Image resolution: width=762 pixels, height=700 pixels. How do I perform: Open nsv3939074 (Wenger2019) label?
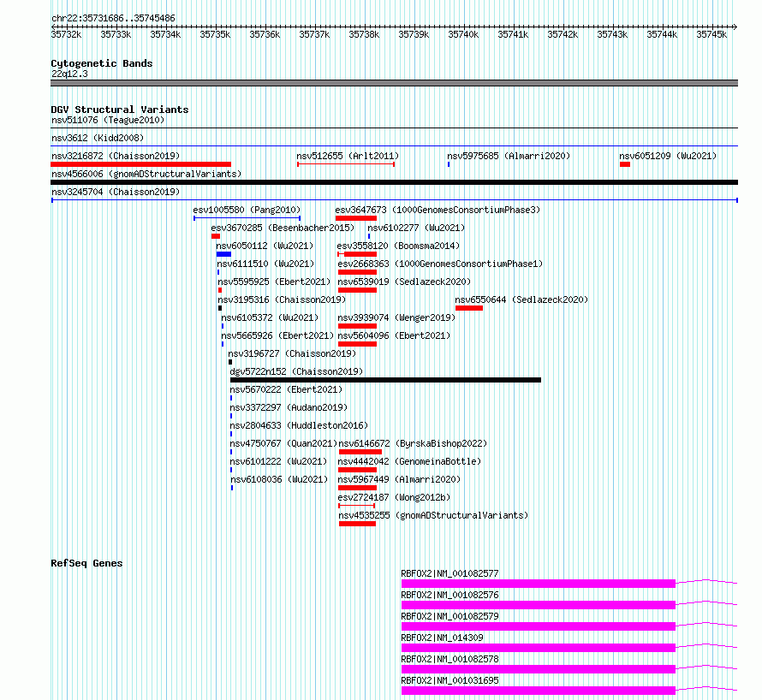pyautogui.click(x=396, y=317)
